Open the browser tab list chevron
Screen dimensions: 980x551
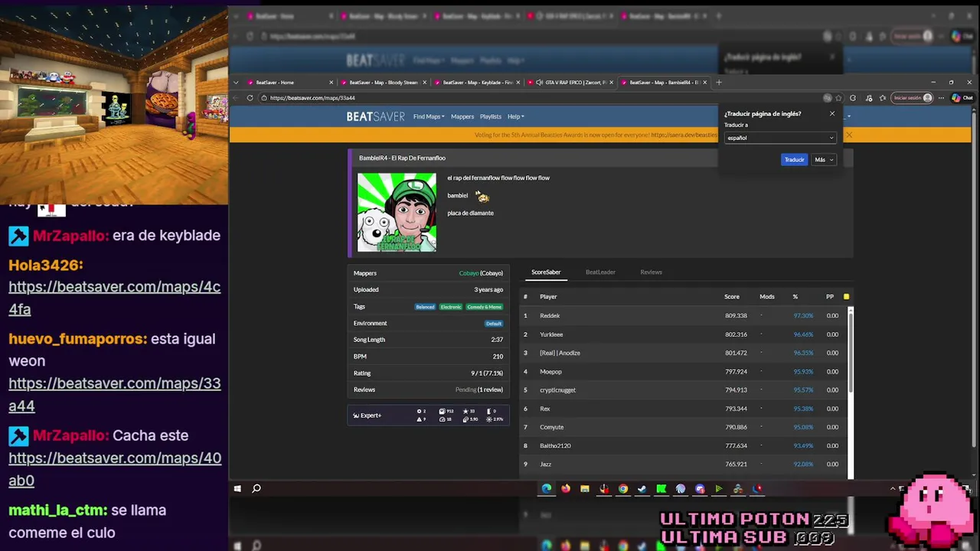[236, 82]
